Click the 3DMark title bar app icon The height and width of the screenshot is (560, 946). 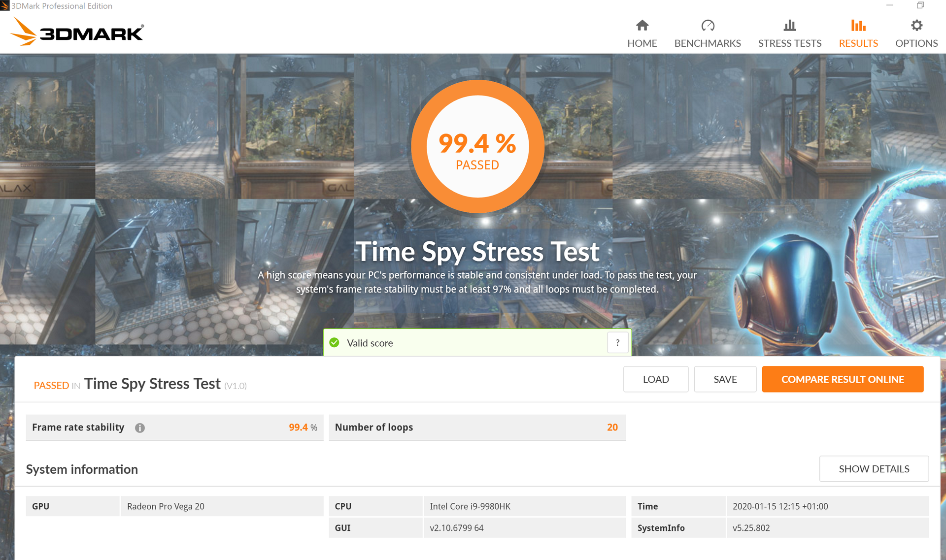4,5
